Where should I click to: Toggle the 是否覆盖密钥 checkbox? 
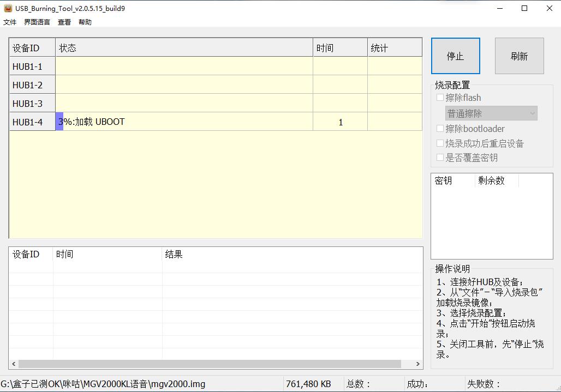coord(440,158)
